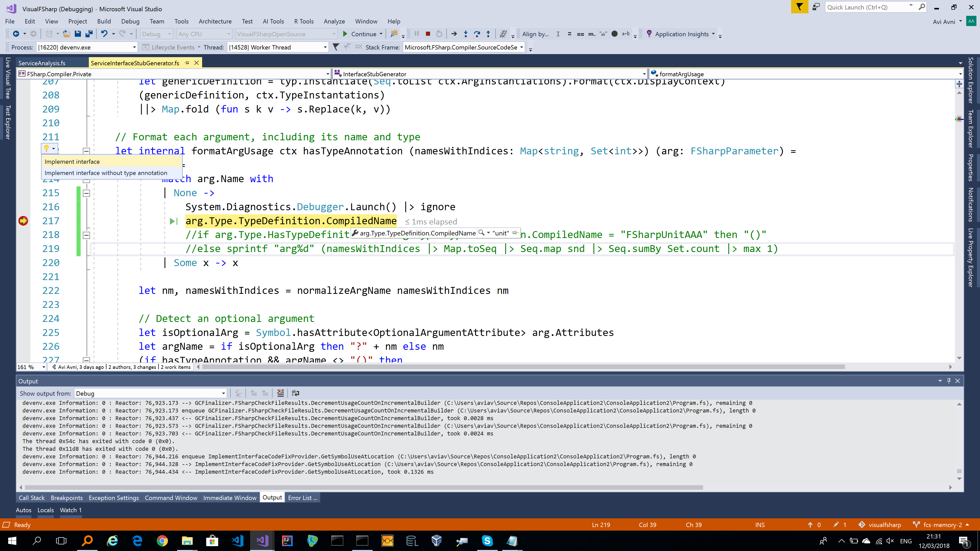Image resolution: width=980 pixels, height=551 pixels.
Task: Open the Debug menu
Action: (130, 21)
